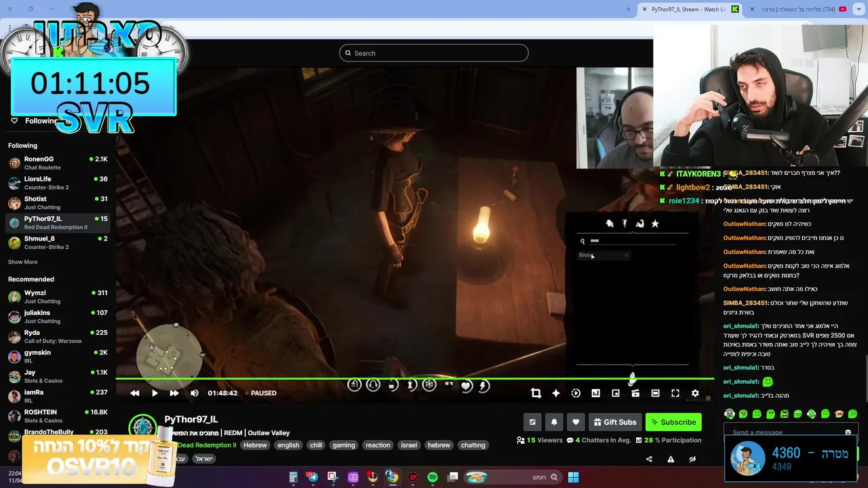Open ROSHTEIN channel in Recommended
868x488 pixels.
(58, 415)
